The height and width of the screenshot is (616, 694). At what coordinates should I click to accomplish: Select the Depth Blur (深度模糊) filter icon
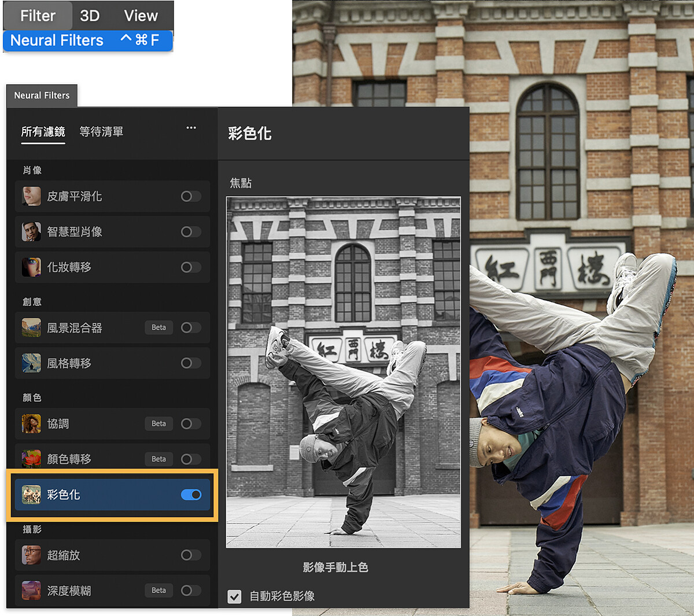pyautogui.click(x=31, y=590)
